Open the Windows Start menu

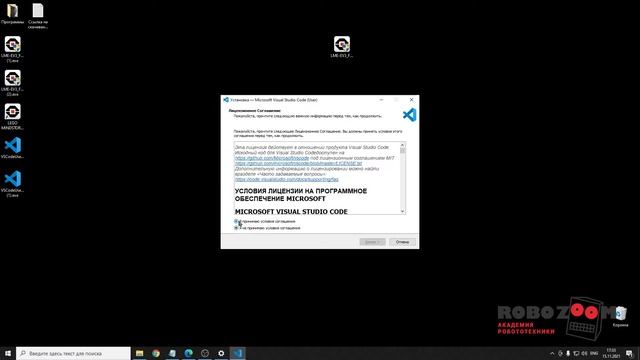click(x=8, y=353)
